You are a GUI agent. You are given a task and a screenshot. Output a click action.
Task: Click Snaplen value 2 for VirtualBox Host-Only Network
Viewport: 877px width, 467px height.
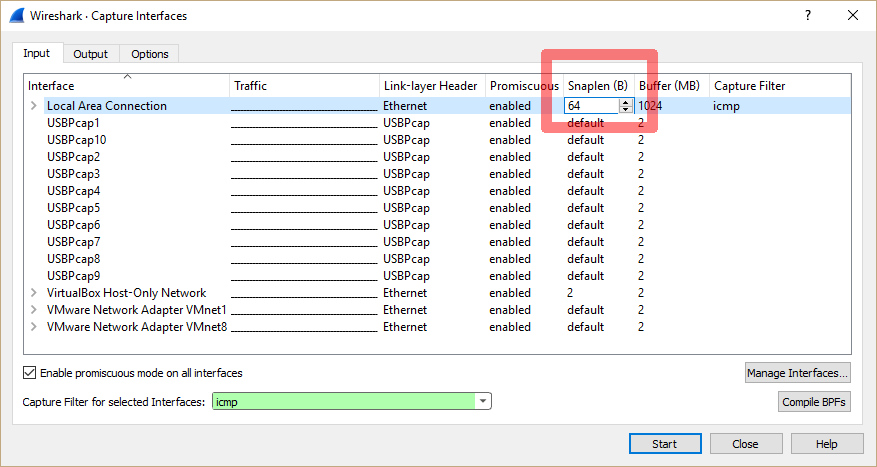click(570, 293)
